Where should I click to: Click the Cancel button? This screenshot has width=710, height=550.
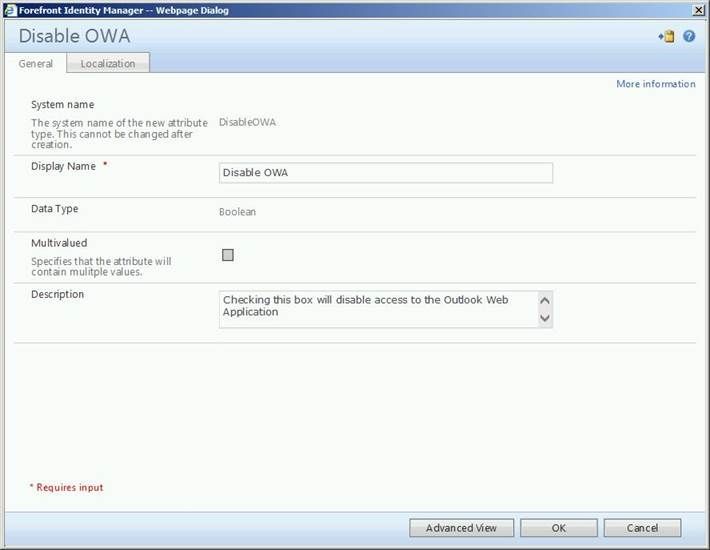(x=643, y=528)
